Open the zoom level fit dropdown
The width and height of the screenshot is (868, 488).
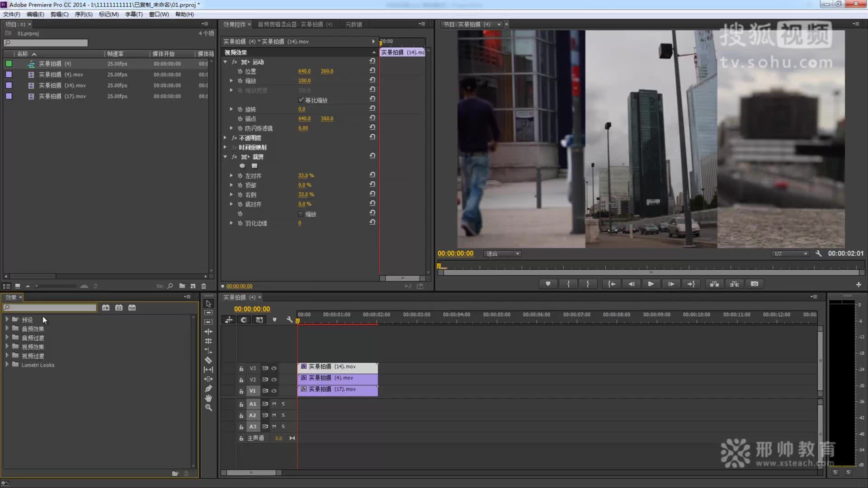(x=502, y=254)
